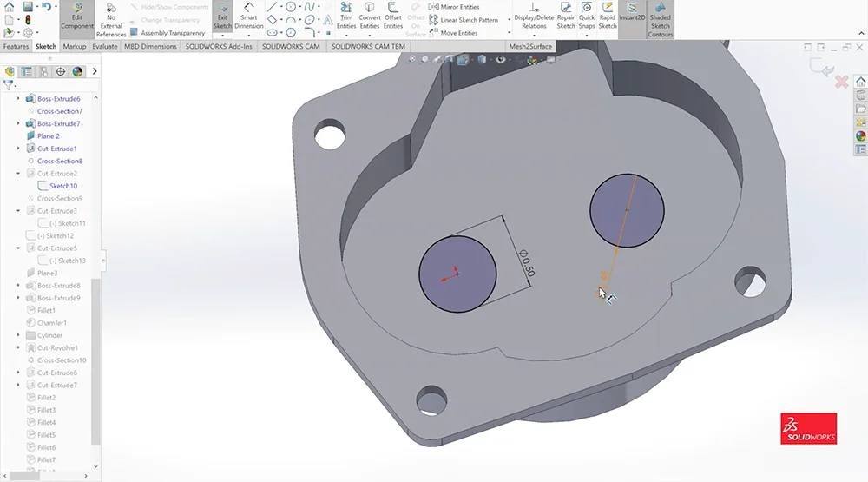The width and height of the screenshot is (868, 482).
Task: Click the Smart Dimension tool
Action: (248, 16)
